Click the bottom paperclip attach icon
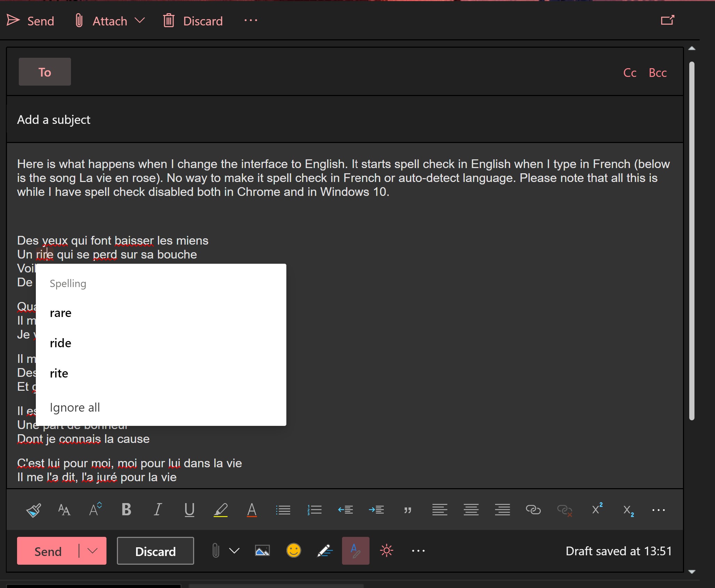 tap(216, 551)
